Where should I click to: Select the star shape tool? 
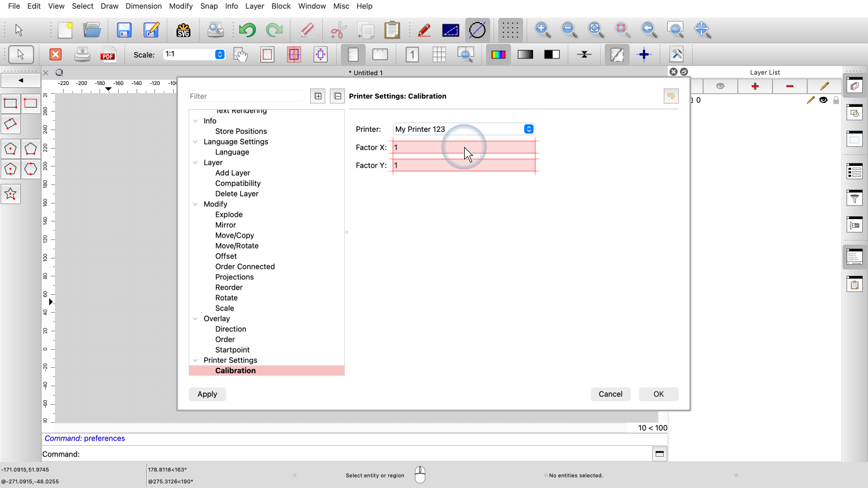[x=10, y=194]
